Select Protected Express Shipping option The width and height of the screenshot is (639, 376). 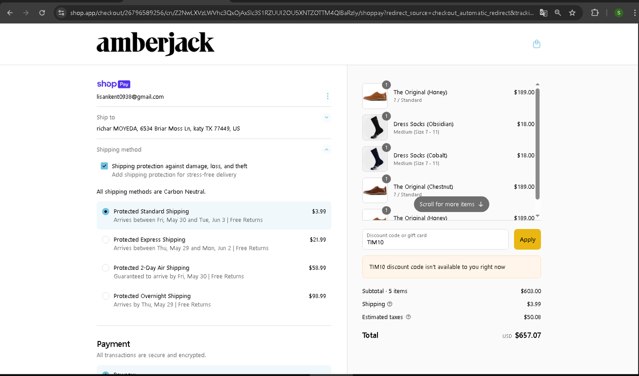tap(214, 244)
